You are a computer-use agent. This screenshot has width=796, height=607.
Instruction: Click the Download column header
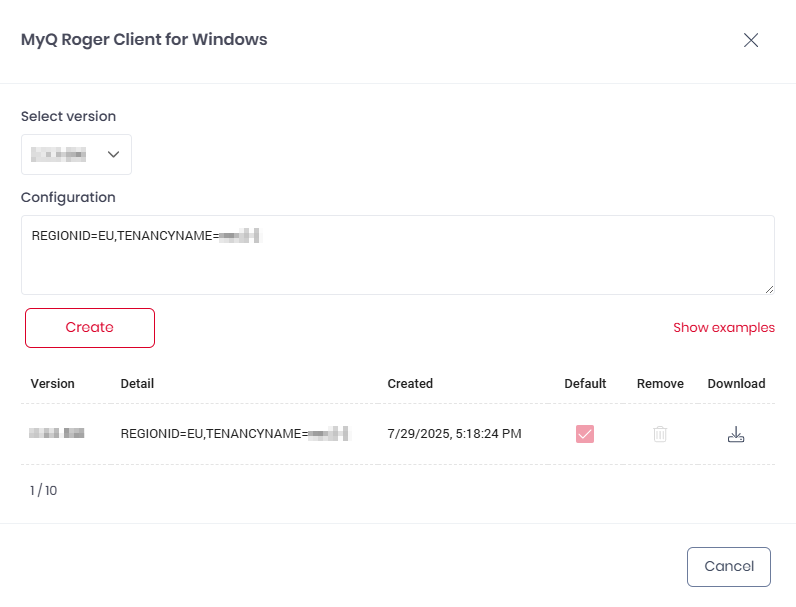click(736, 384)
